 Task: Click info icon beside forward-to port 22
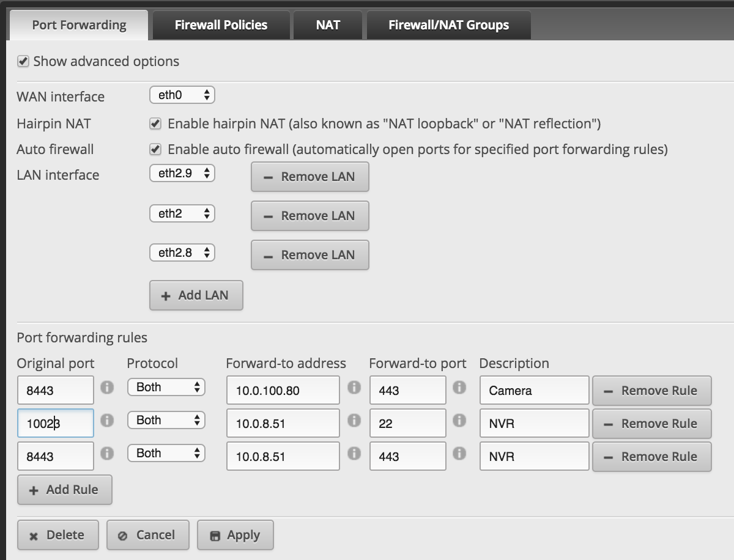tap(459, 421)
